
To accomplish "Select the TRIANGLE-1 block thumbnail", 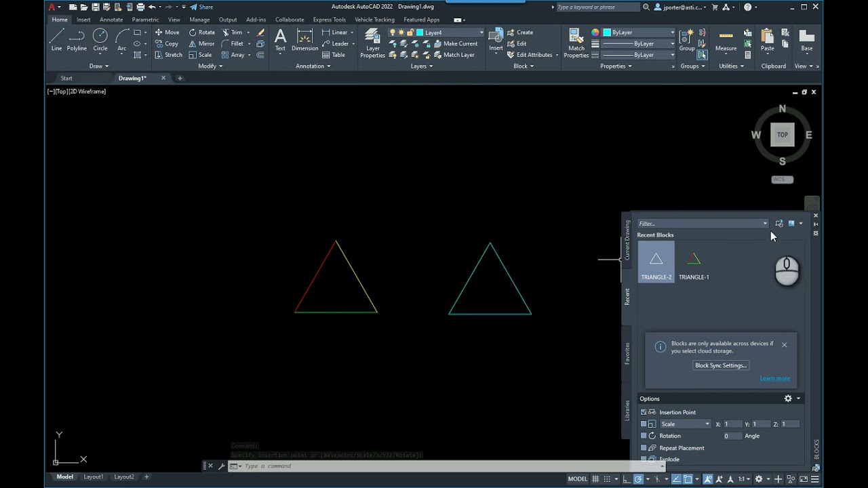I will pyautogui.click(x=694, y=262).
